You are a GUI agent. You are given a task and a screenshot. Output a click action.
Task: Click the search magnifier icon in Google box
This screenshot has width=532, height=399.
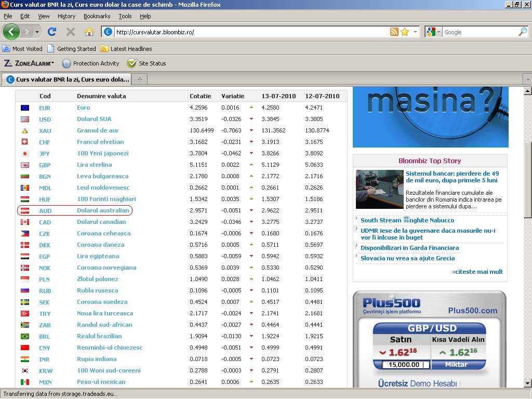pos(522,32)
